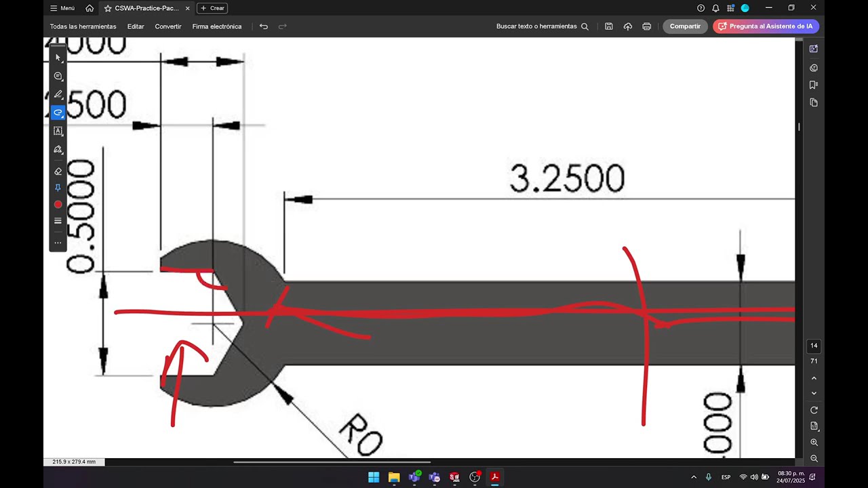This screenshot has width=868, height=488.
Task: Open the comments side panel
Action: (x=814, y=68)
